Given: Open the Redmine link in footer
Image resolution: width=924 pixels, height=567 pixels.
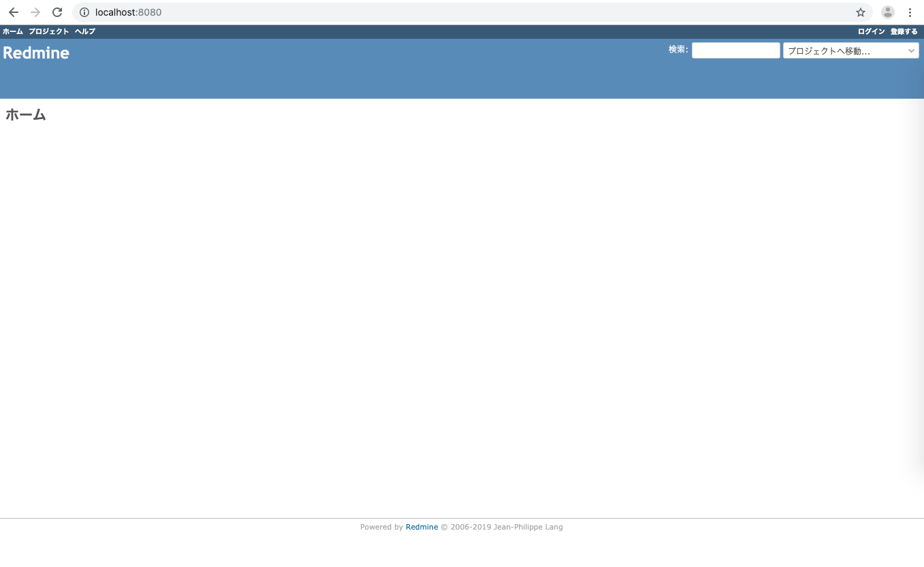Looking at the screenshot, I should tap(422, 527).
